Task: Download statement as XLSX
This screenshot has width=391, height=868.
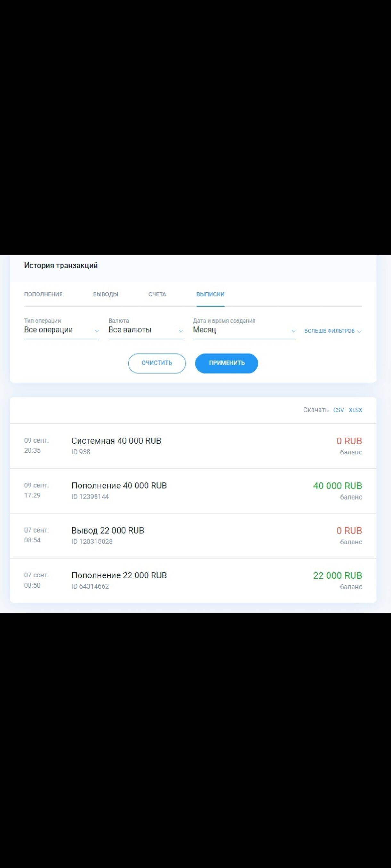Action: (355, 410)
